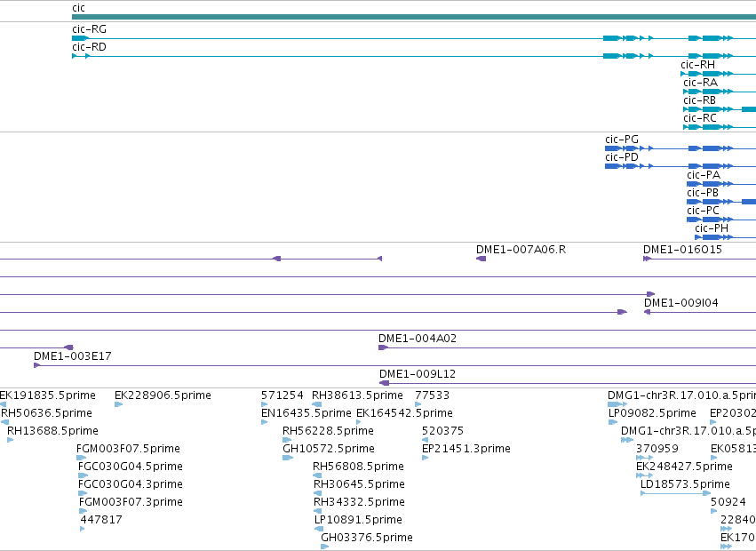
Task: Select the EK248427.5prime EST label
Action: 684,467
